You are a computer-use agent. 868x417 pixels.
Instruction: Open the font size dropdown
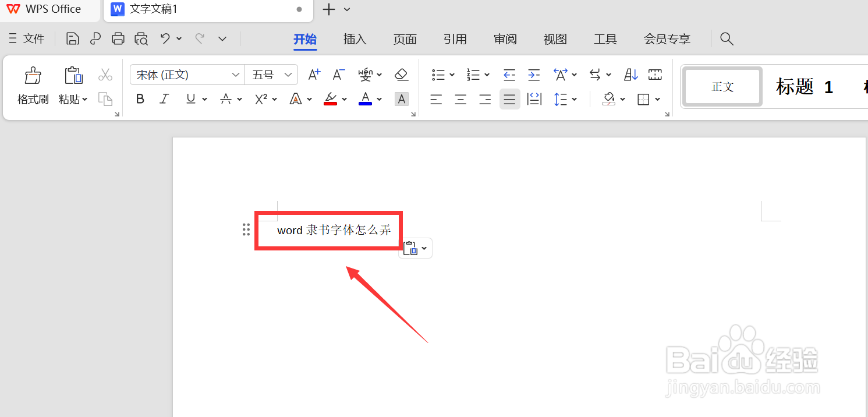click(x=288, y=75)
